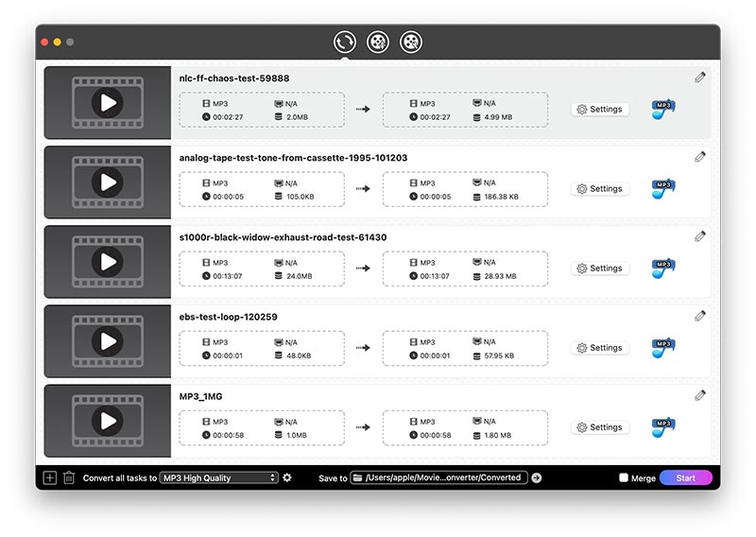
Task: Expand the MP3 High Quality dropdown
Action: 218,477
